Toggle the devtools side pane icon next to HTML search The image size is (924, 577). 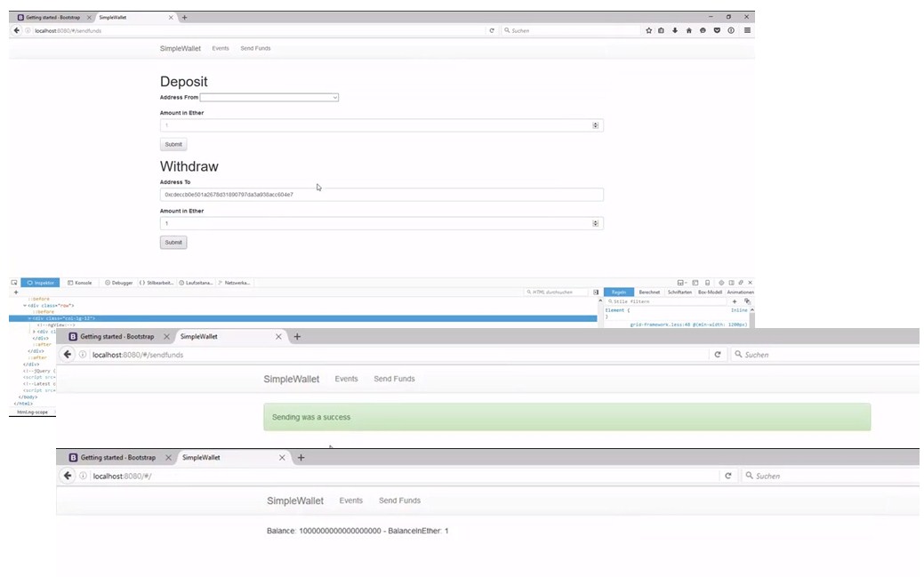click(x=596, y=293)
